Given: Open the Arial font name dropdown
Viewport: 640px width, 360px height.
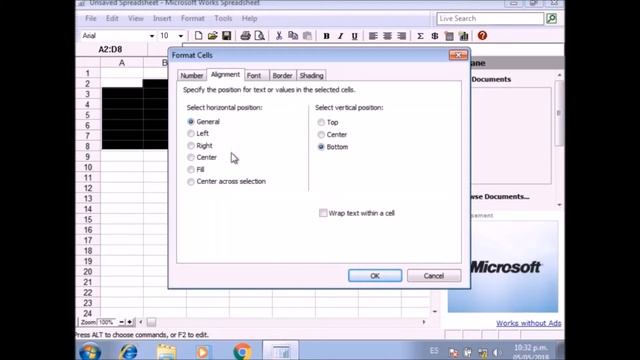Looking at the screenshot, I should (152, 36).
